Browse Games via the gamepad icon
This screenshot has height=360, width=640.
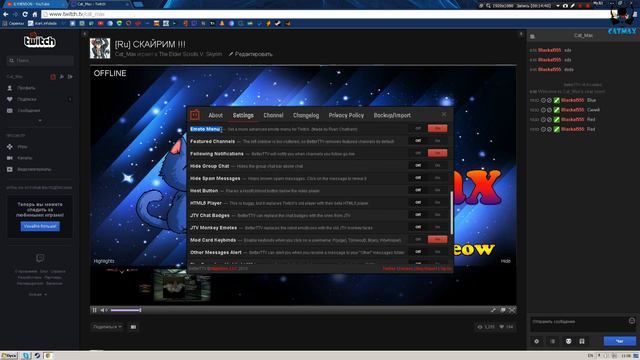coord(10,147)
